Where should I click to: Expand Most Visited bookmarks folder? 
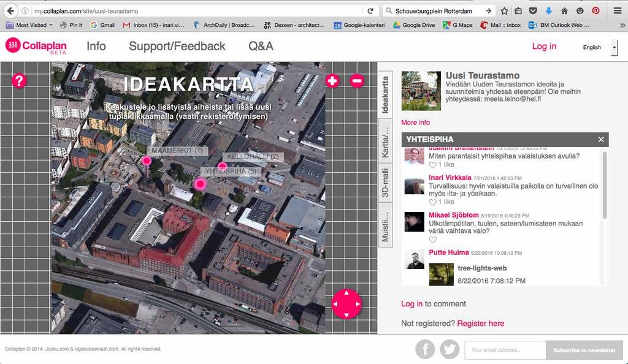tap(30, 25)
